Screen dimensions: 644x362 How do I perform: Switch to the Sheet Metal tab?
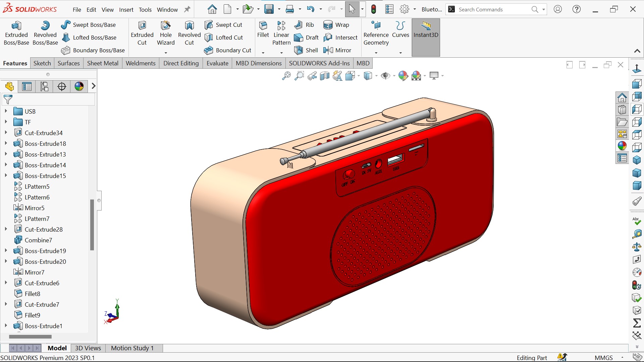click(103, 63)
